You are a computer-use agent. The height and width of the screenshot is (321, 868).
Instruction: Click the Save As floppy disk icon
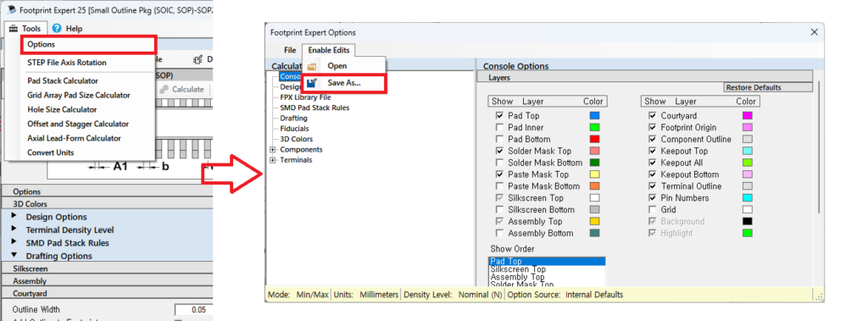(312, 83)
